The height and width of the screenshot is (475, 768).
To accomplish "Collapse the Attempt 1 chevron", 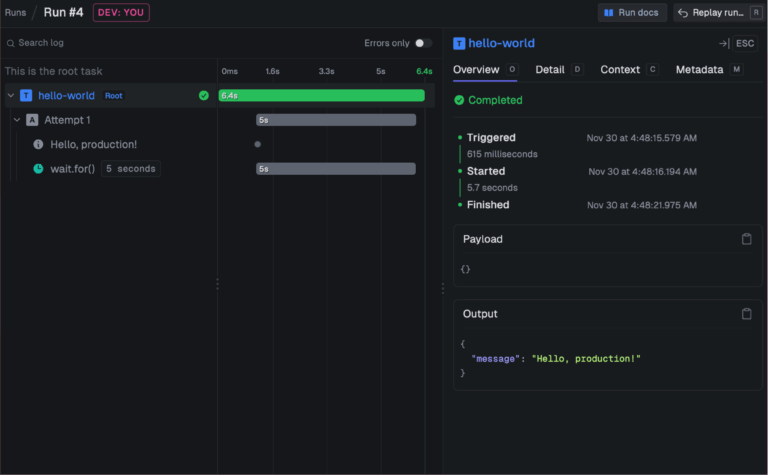I will point(17,120).
